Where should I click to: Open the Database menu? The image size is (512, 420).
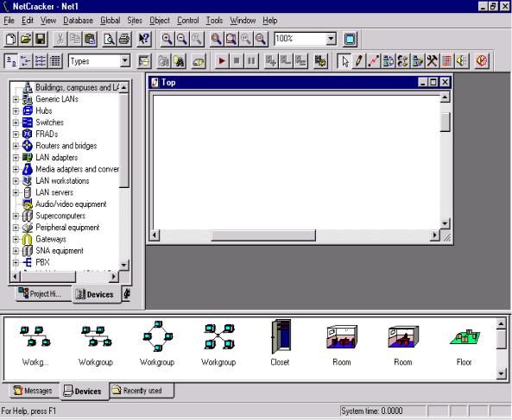[78, 21]
